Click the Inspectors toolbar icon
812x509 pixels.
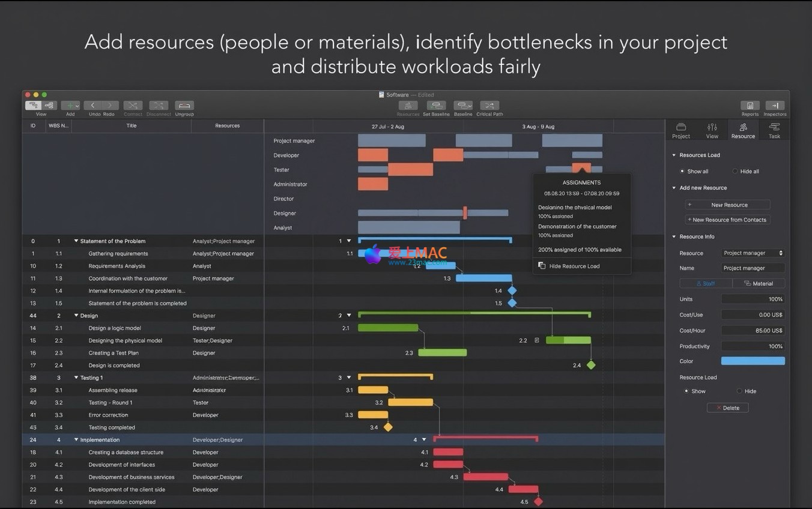coord(775,106)
